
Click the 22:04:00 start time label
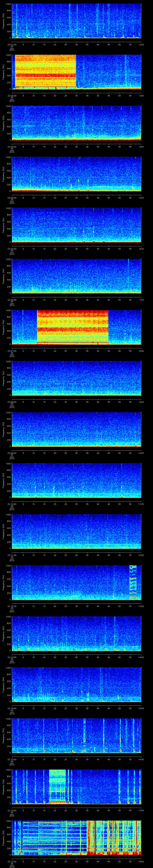point(12,198)
